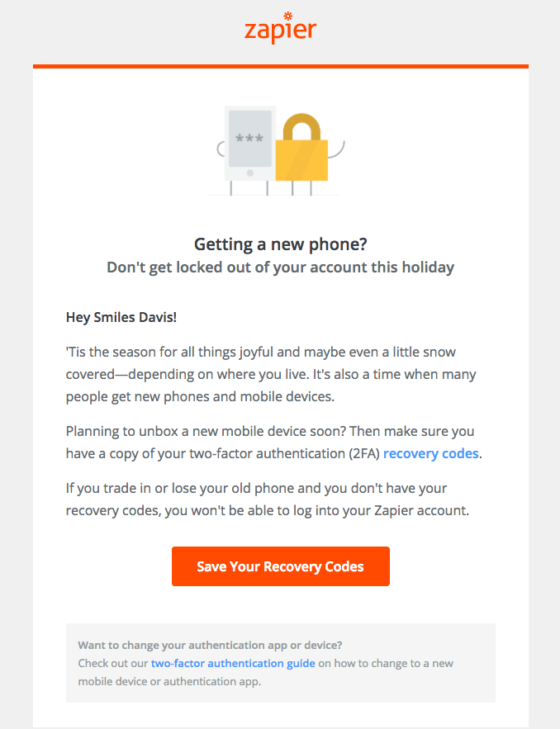Click the phone's round home button

(x=250, y=173)
